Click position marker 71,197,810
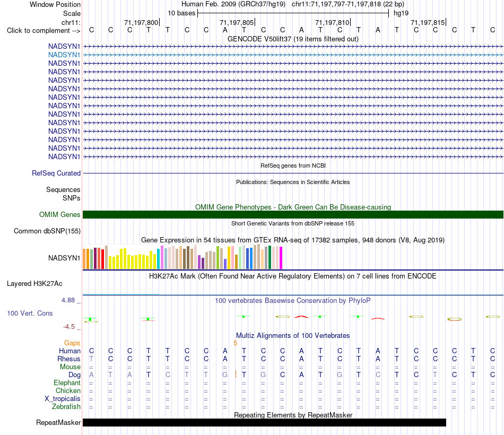 (332, 22)
